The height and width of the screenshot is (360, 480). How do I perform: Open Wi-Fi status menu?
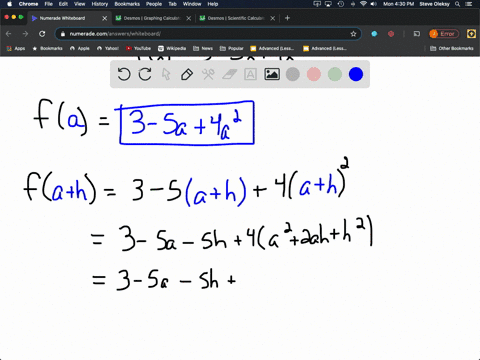tap(363, 4)
